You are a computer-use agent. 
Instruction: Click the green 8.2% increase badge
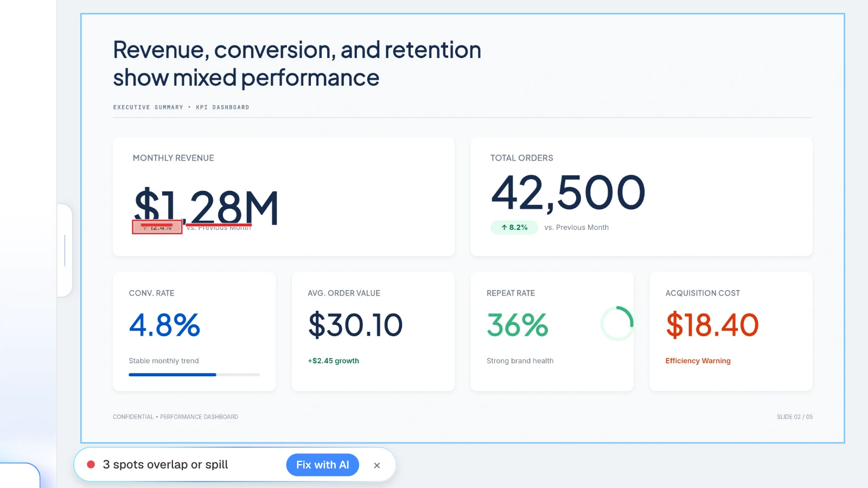[x=514, y=227]
